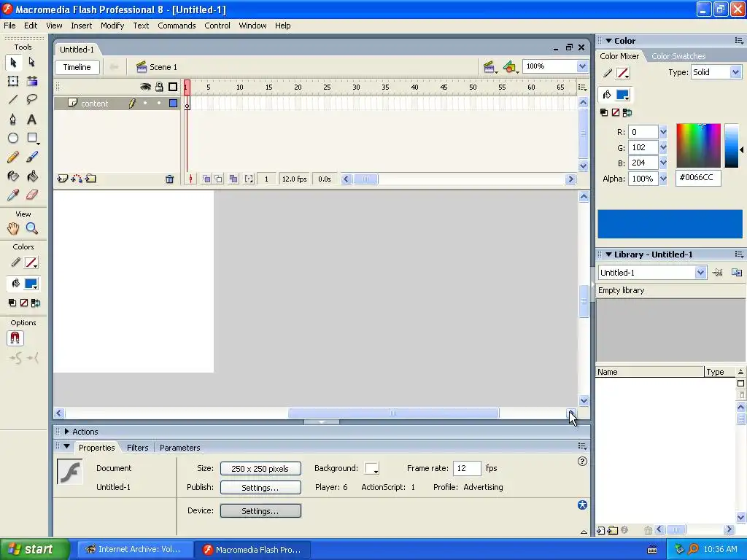This screenshot has height=560, width=747.
Task: Select the Eyedropper tool
Action: 13,195
